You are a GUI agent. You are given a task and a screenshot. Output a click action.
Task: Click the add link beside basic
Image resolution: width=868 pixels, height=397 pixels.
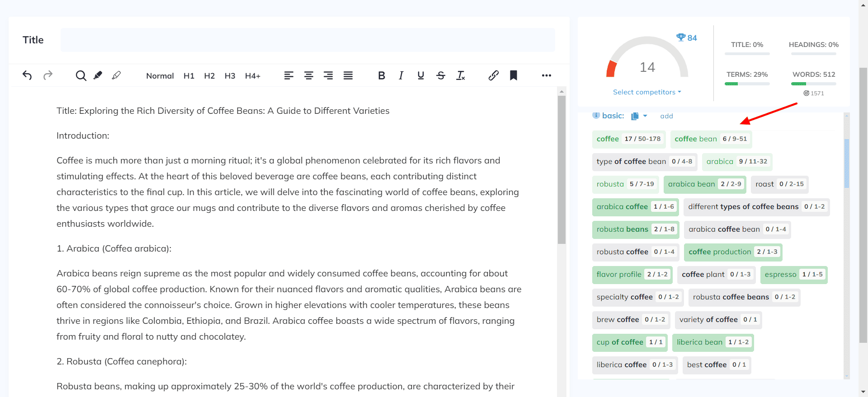666,116
